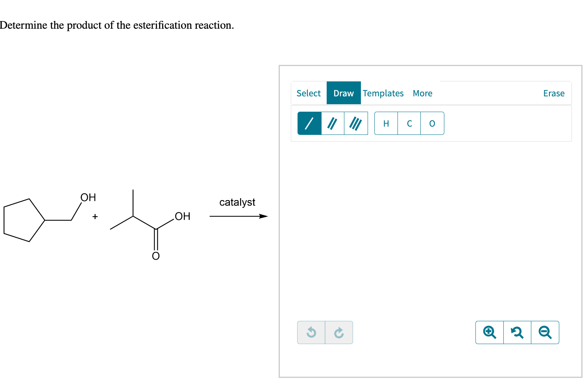Viewport: 588px width, 383px height.
Task: Click the redo arrow icon
Action: 339,332
